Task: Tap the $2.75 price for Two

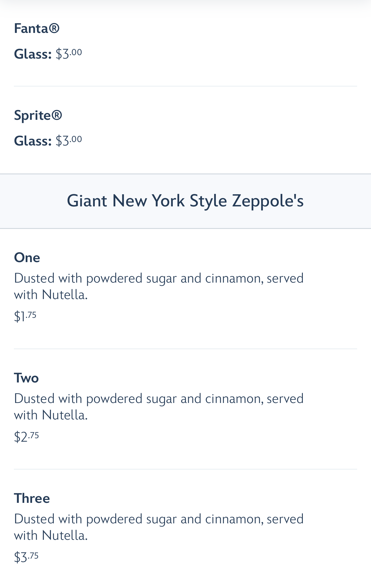Action: (26, 437)
